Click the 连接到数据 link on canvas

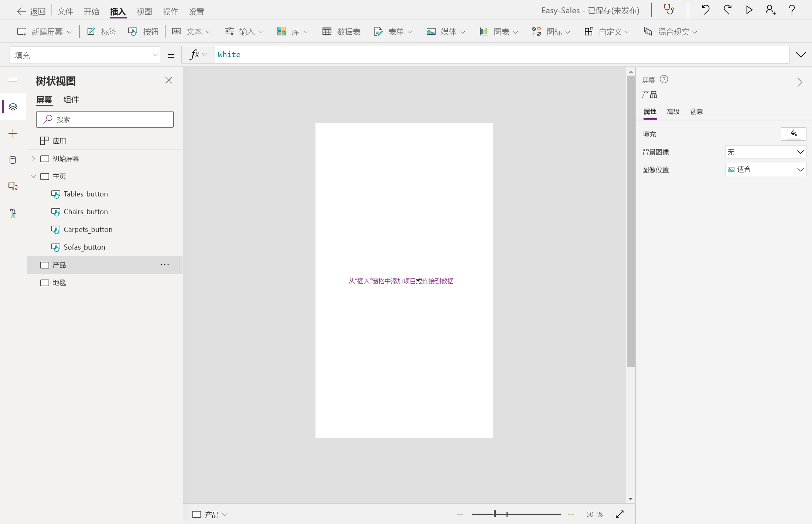438,281
